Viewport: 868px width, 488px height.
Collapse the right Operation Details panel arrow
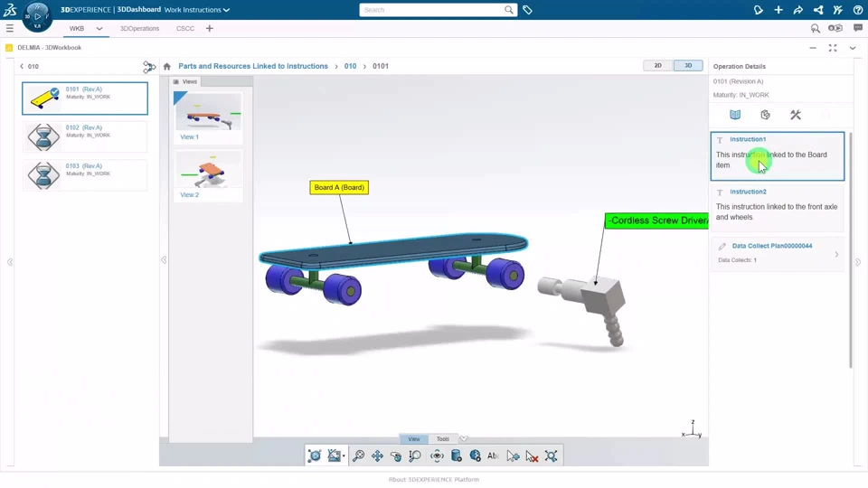click(858, 262)
